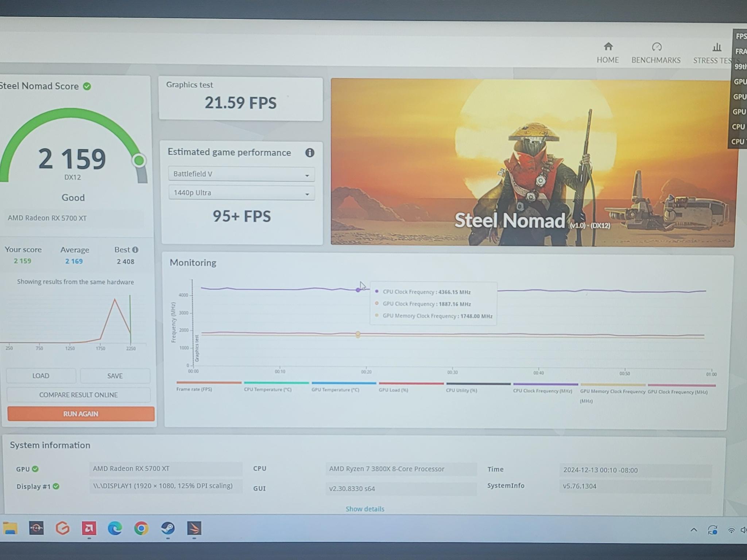Viewport: 747px width, 560px height.
Task: Toggle the CPU Clock Frequency chart legend
Action: pyautogui.click(x=545, y=388)
